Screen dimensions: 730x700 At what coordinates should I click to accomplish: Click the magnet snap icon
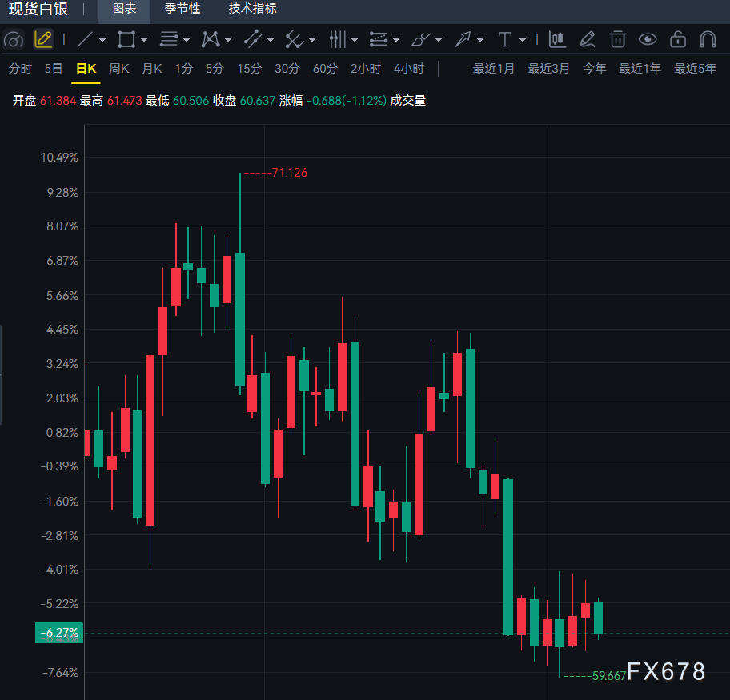click(708, 39)
